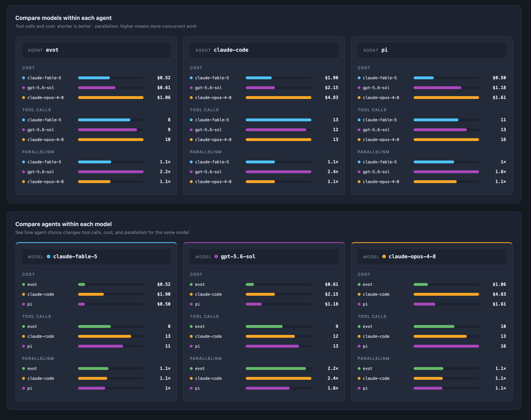Select the MODEL claude-opus-4-8 title text

412,256
